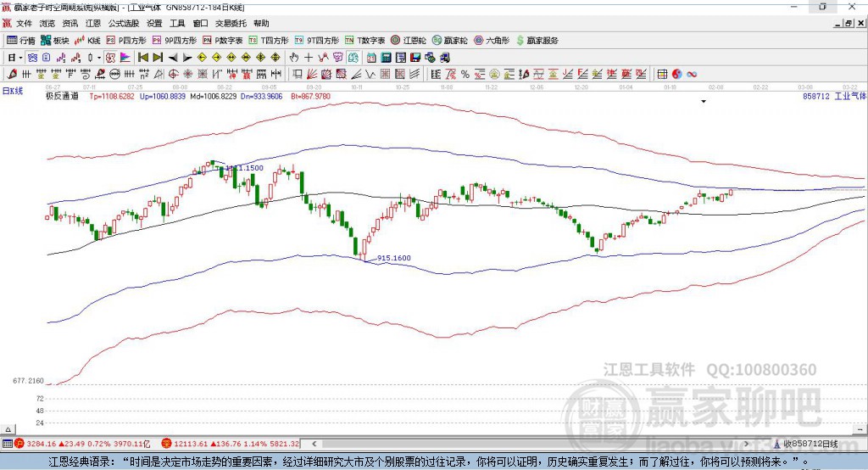The height and width of the screenshot is (470, 868).
Task: Open the 帮助 menu
Action: [x=261, y=23]
